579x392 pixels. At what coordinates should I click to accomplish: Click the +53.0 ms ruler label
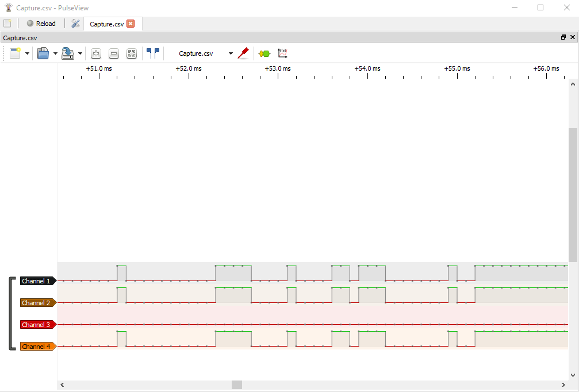coord(278,68)
